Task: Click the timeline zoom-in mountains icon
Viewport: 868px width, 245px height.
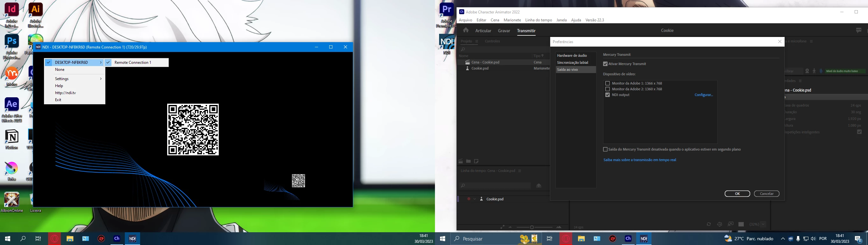Action: [x=559, y=227]
